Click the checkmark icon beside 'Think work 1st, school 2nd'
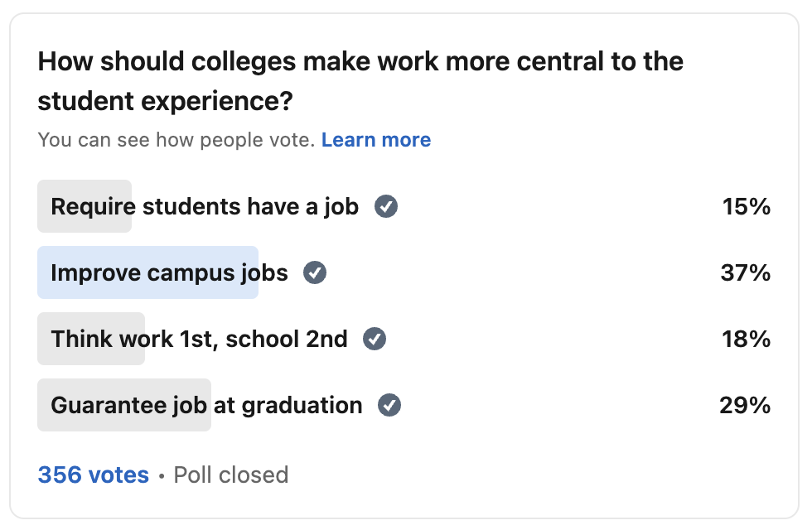 click(x=374, y=339)
